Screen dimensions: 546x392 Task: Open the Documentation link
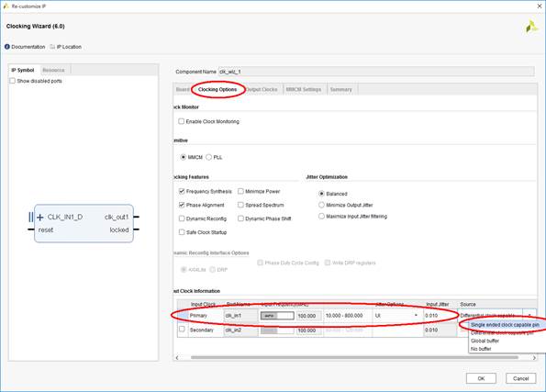[28, 47]
